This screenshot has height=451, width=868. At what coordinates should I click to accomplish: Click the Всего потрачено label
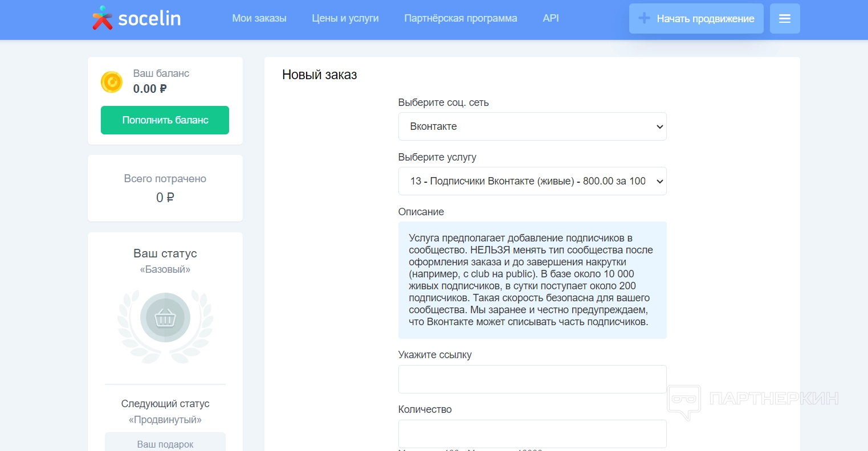[x=165, y=179]
